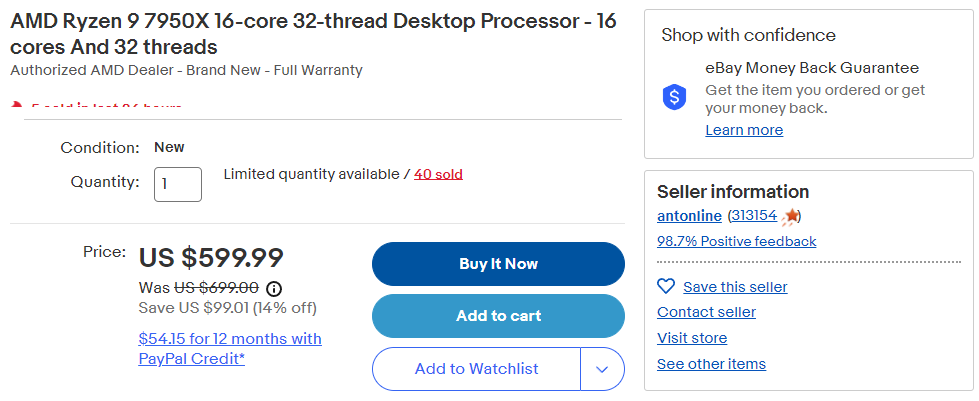The image size is (979, 401).
Task: Open the Visit store link
Action: [x=692, y=338]
